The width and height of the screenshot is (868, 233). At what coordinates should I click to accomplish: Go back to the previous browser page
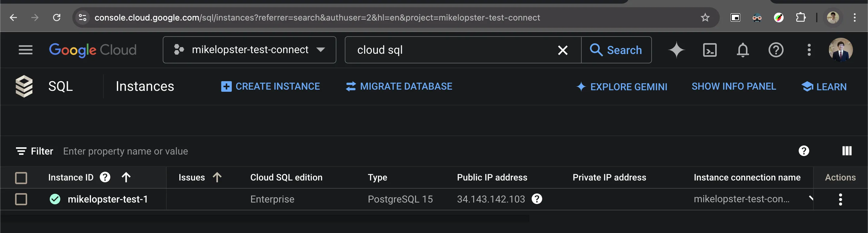[14, 18]
